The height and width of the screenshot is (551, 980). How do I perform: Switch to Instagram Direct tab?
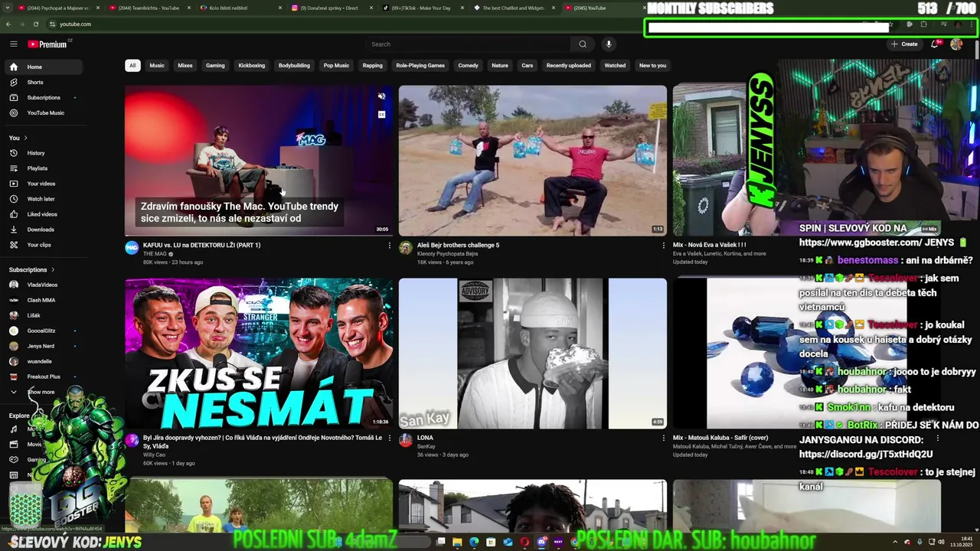pos(331,8)
